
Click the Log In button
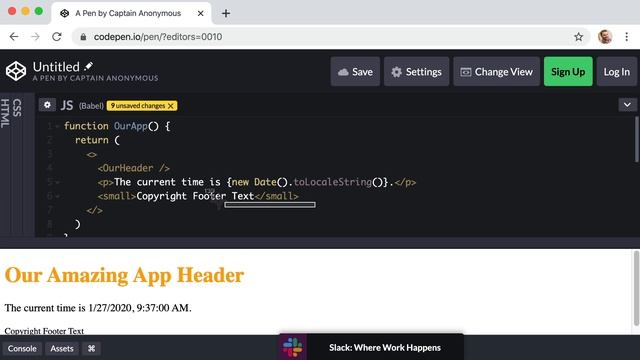616,72
